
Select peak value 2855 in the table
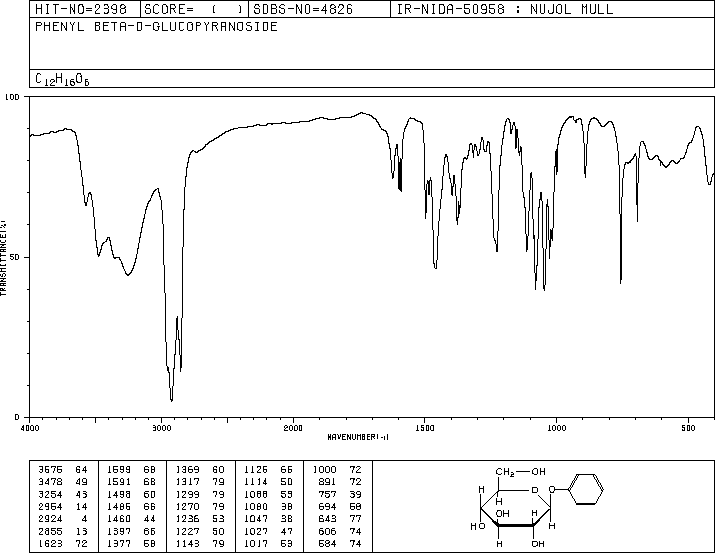click(50, 532)
